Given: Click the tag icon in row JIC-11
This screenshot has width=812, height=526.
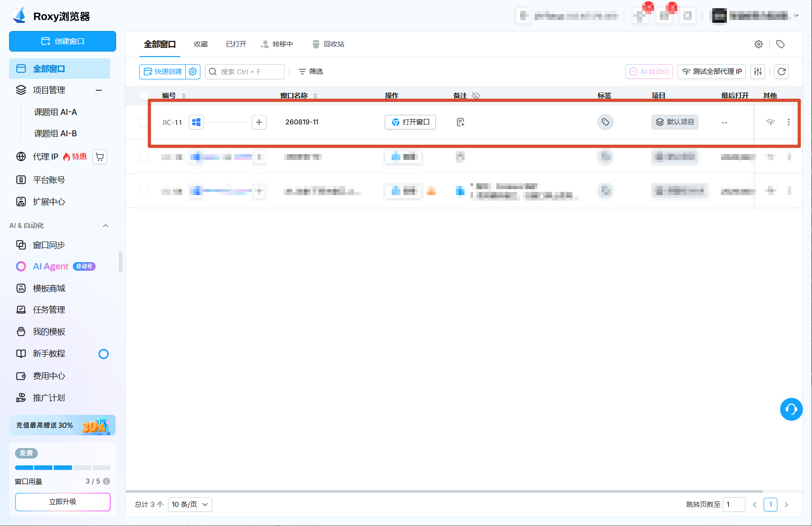Looking at the screenshot, I should tap(605, 122).
